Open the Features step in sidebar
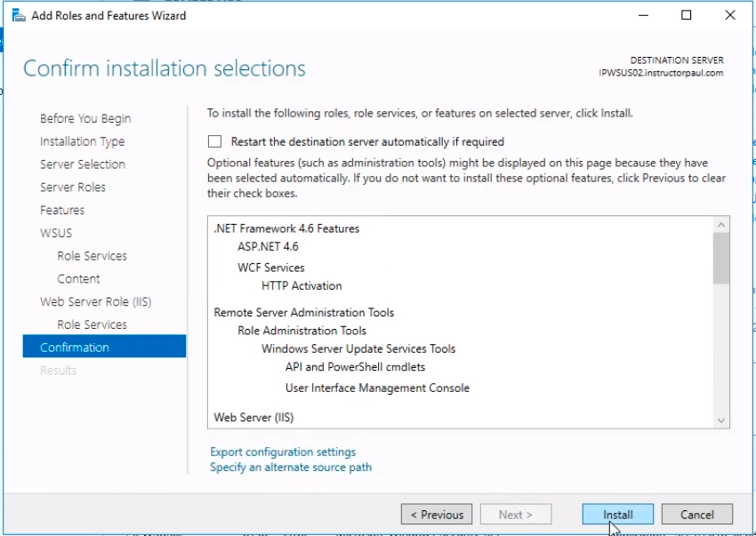 62,210
